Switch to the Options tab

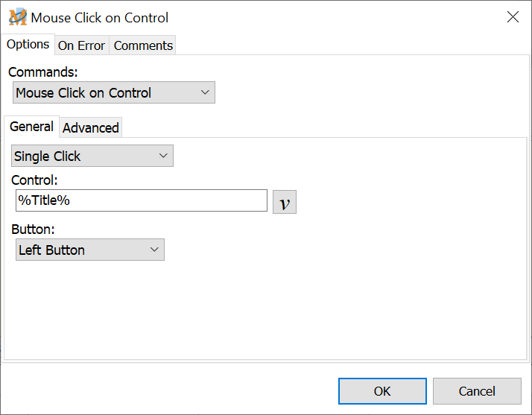tap(28, 45)
